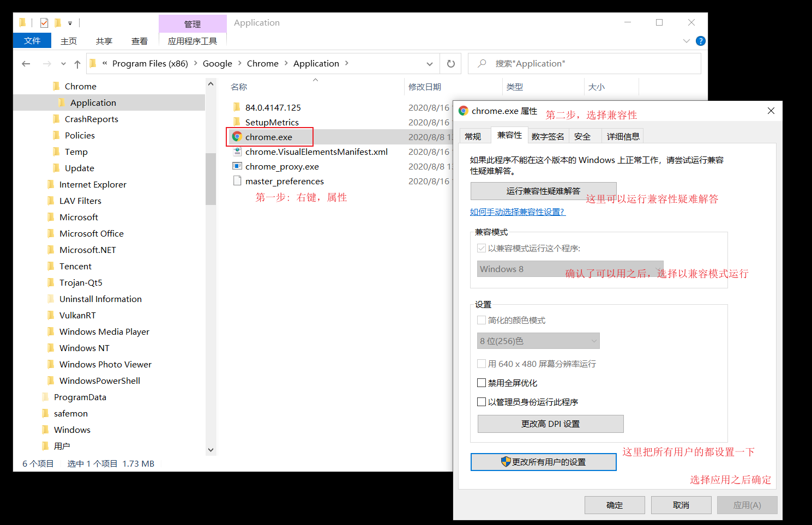Image resolution: width=812 pixels, height=525 pixels.
Task: Click Google in address breadcrumb
Action: click(217, 63)
